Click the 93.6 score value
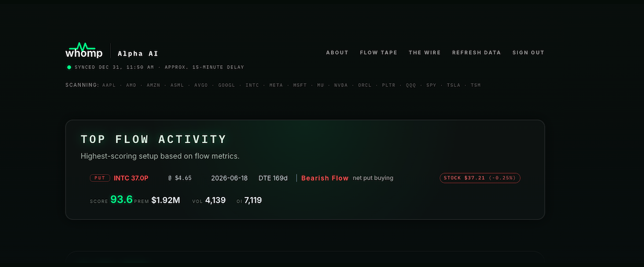This screenshot has height=267, width=644. [122, 200]
